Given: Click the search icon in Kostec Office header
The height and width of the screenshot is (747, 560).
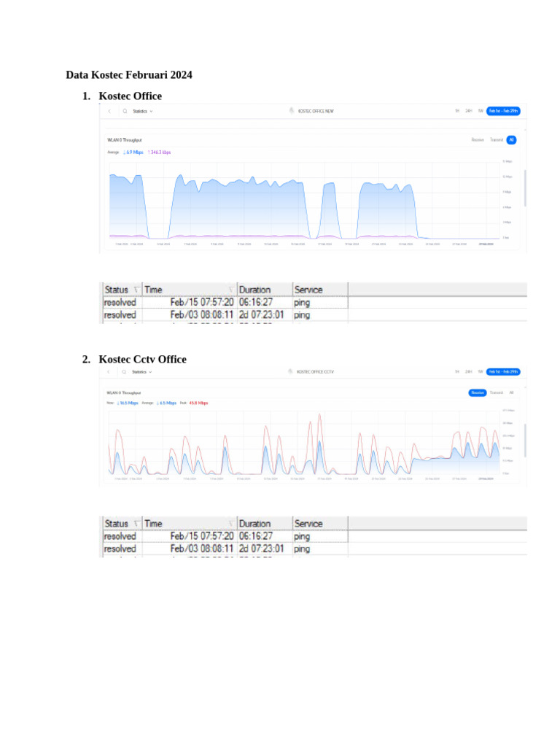Looking at the screenshot, I should [125, 111].
